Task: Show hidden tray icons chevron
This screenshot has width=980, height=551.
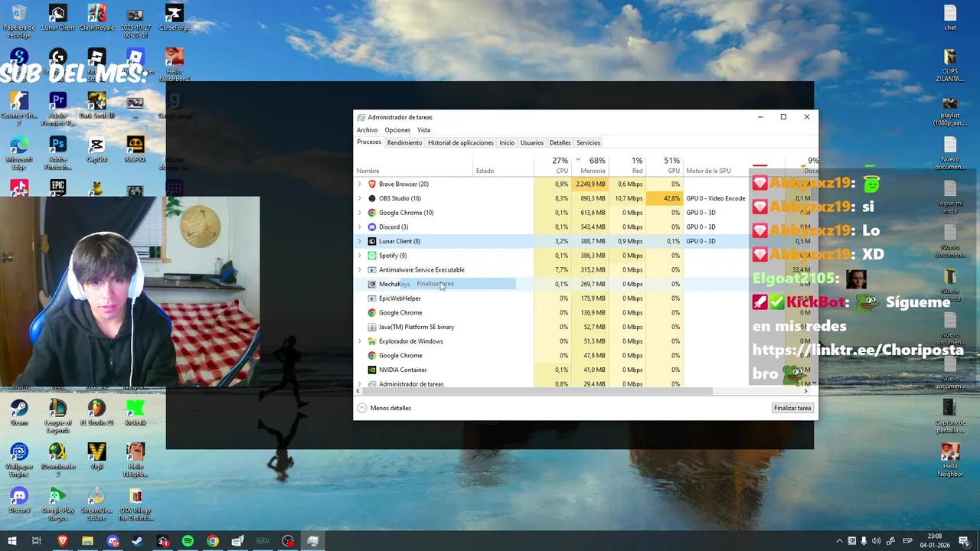Action: [839, 541]
